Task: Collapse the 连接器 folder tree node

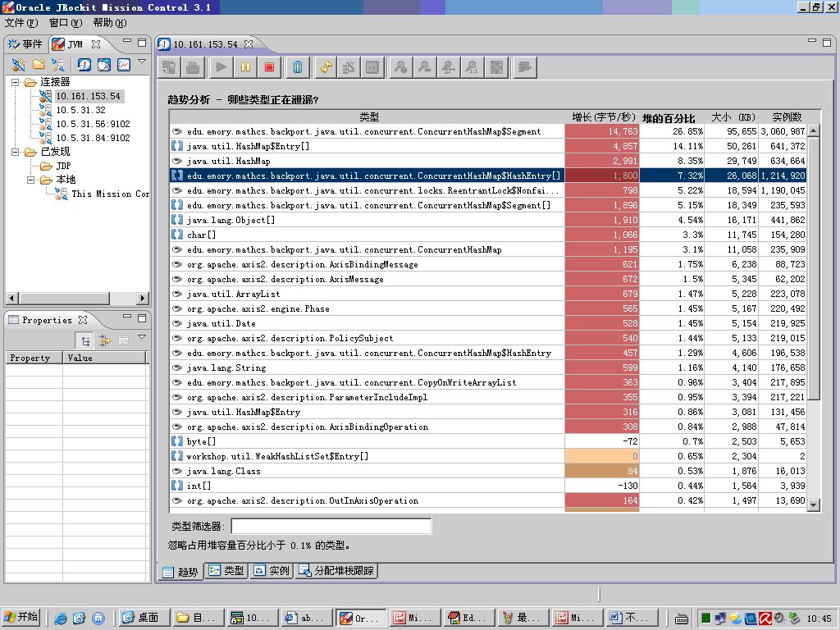Action: (16, 82)
